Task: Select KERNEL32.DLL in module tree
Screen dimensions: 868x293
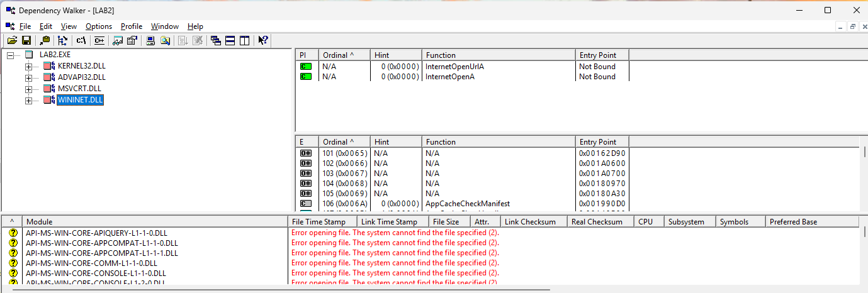Action: [81, 66]
